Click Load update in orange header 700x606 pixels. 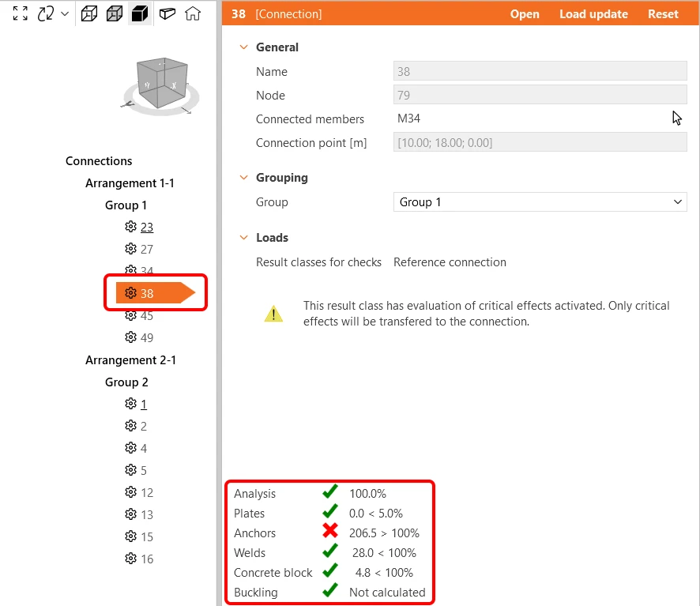click(593, 14)
